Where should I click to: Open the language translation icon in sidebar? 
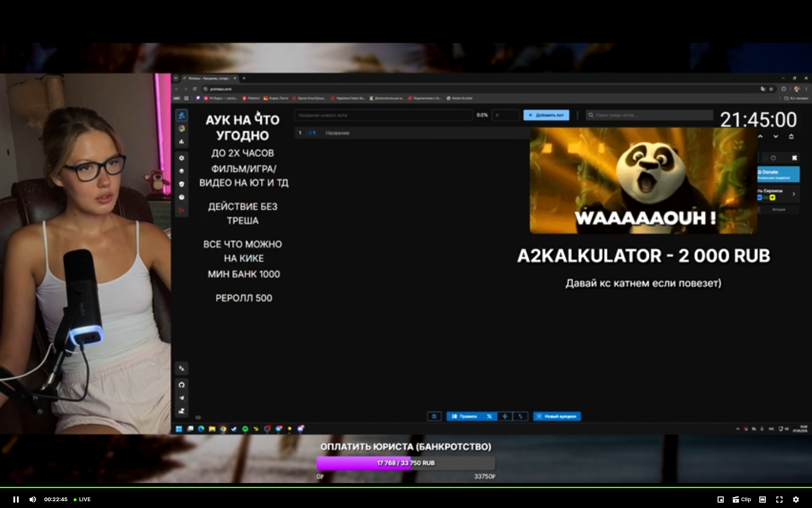coord(182,368)
